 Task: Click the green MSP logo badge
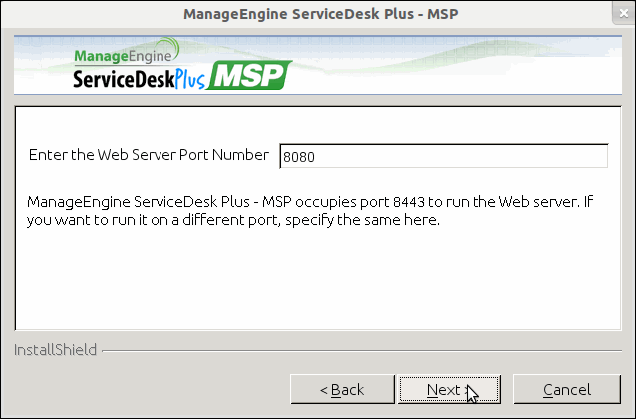[x=249, y=76]
